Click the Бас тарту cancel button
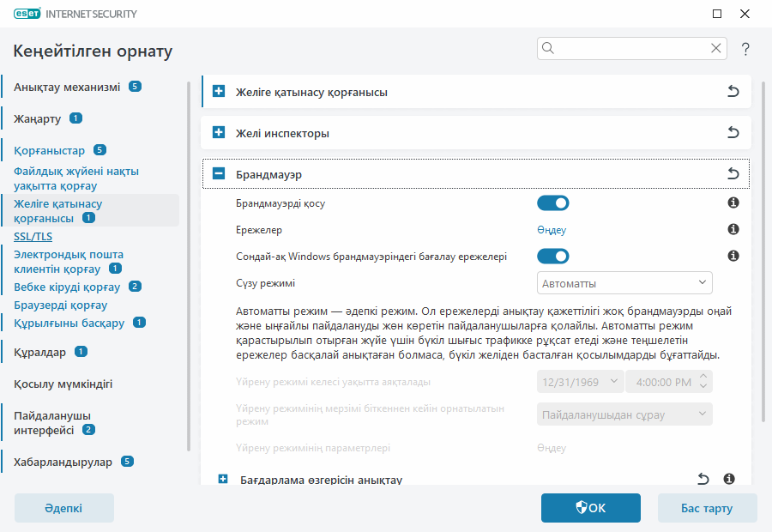This screenshot has height=532, width=772. point(707,508)
